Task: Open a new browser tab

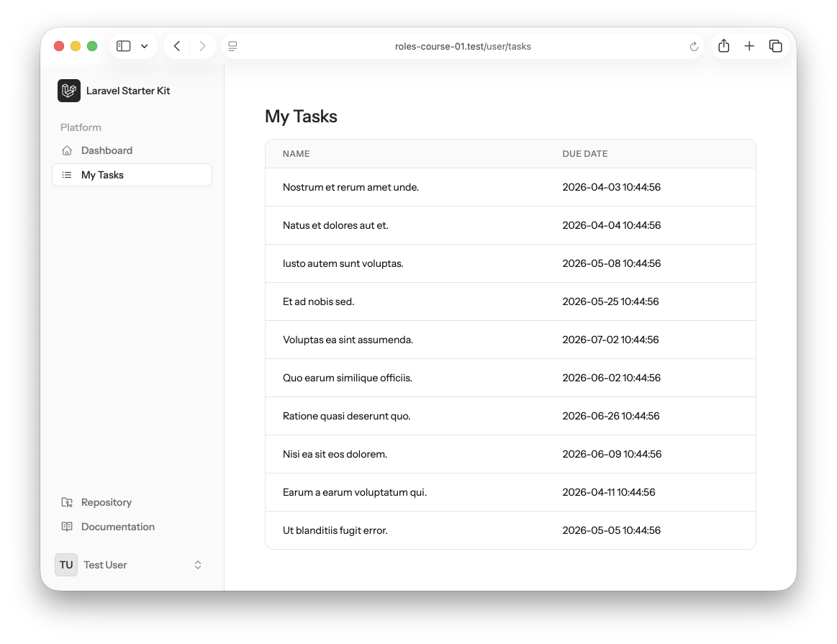Action: (x=749, y=46)
